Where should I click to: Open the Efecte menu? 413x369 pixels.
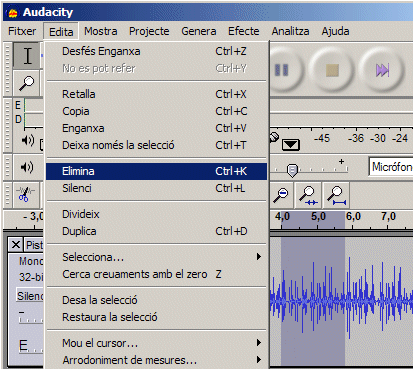[244, 31]
